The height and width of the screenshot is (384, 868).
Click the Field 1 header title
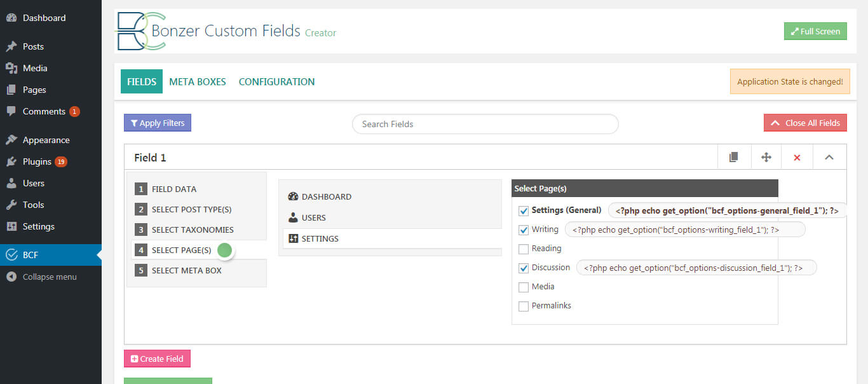[150, 158]
